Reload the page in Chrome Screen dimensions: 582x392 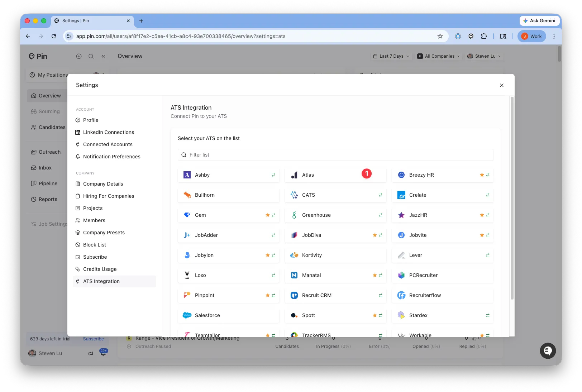54,36
